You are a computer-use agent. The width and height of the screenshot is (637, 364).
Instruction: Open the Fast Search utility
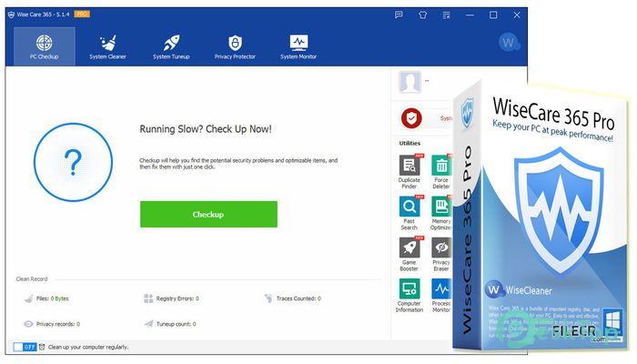[x=409, y=213]
